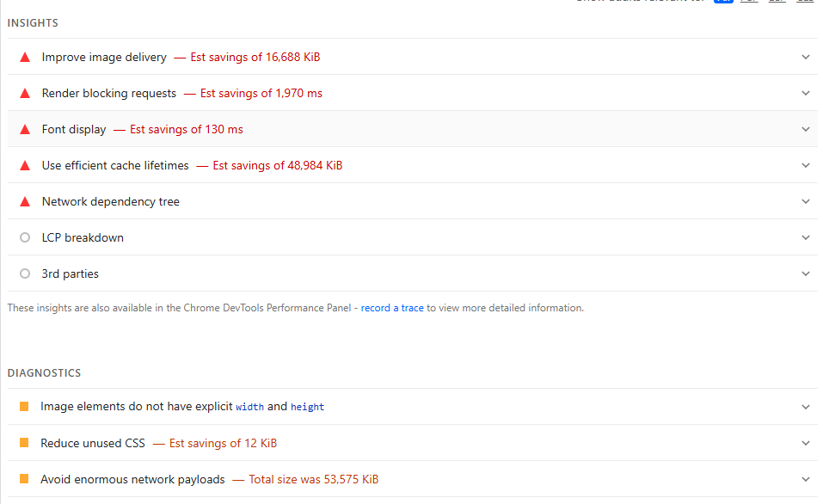Screen dimensions: 823x504
Task: Open the record a trace link
Action: (392, 307)
